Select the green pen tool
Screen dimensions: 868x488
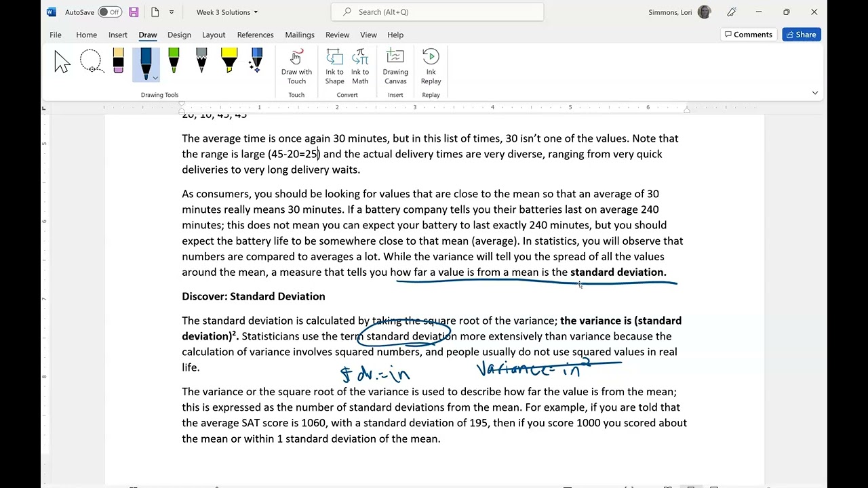coord(174,60)
